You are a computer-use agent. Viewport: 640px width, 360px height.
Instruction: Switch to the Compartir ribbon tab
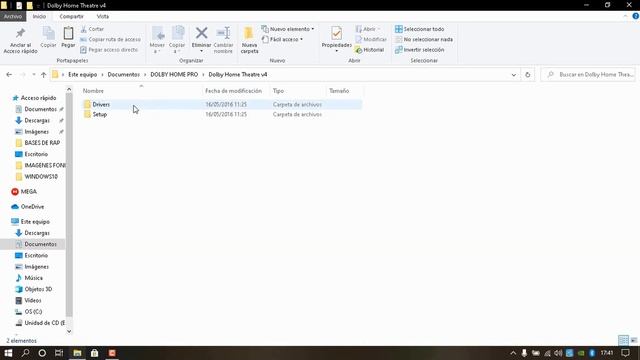tap(71, 16)
